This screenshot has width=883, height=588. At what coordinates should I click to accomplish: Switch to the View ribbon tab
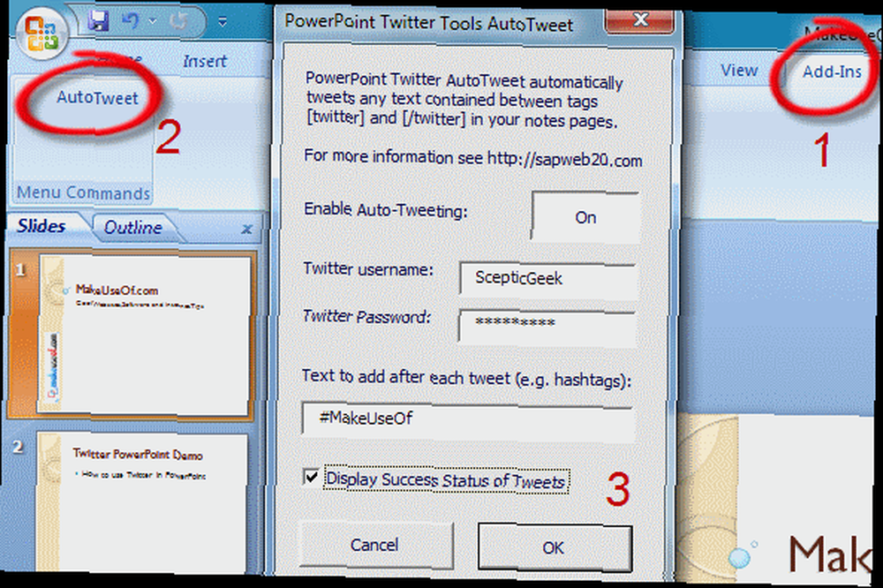pos(739,71)
